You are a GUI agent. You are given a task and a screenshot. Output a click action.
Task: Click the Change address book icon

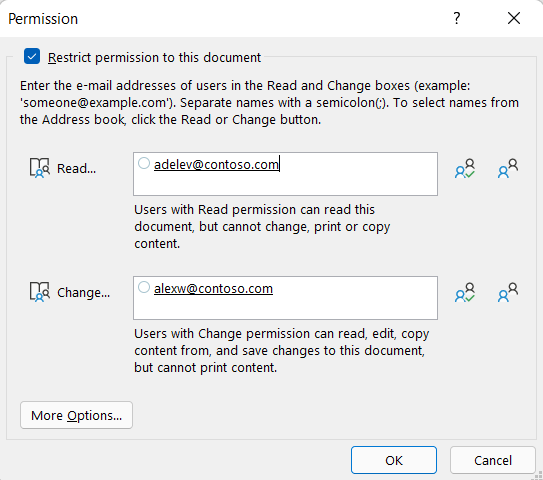[39, 292]
